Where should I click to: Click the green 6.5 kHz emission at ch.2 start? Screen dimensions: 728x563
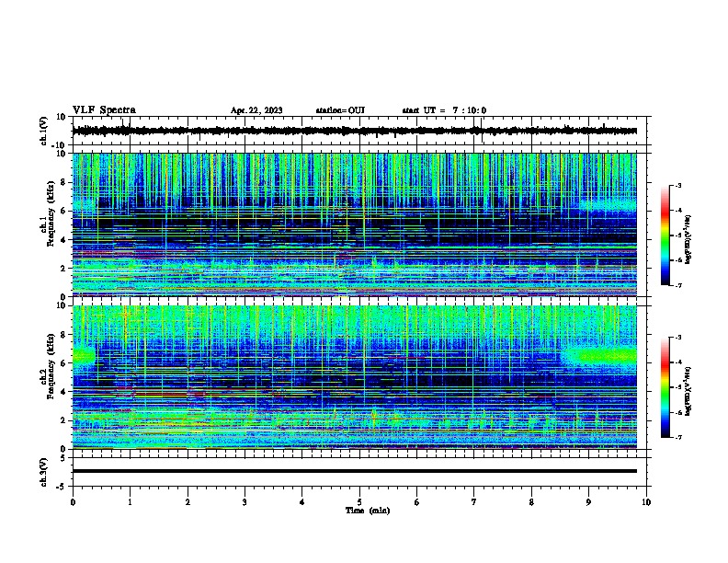pos(84,356)
